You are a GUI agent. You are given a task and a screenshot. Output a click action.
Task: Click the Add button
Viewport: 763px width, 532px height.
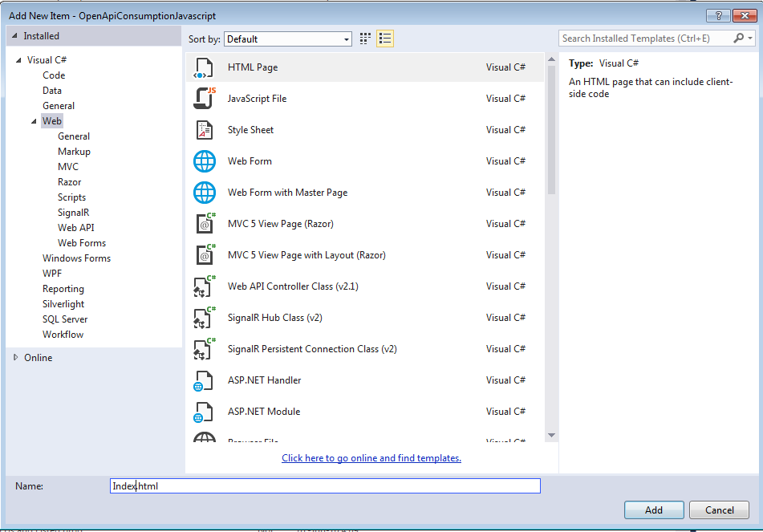point(653,510)
